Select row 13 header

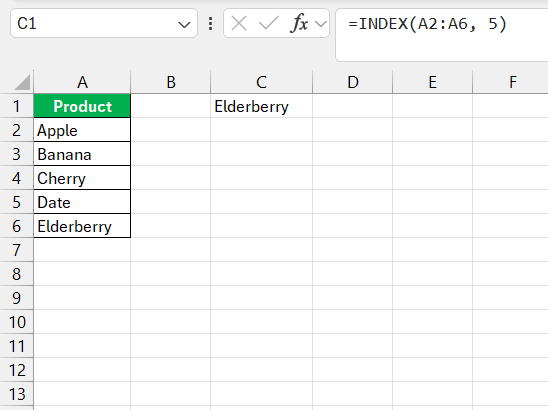(16, 394)
